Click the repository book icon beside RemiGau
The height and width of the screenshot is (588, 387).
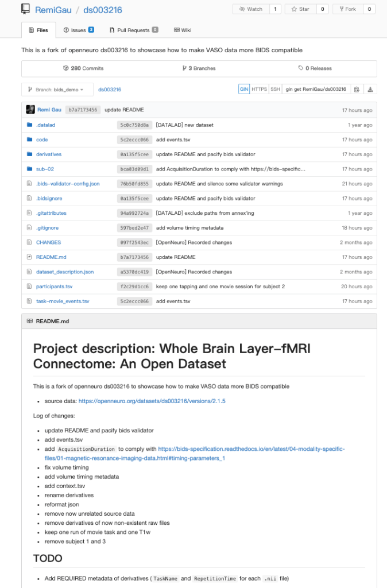26,9
